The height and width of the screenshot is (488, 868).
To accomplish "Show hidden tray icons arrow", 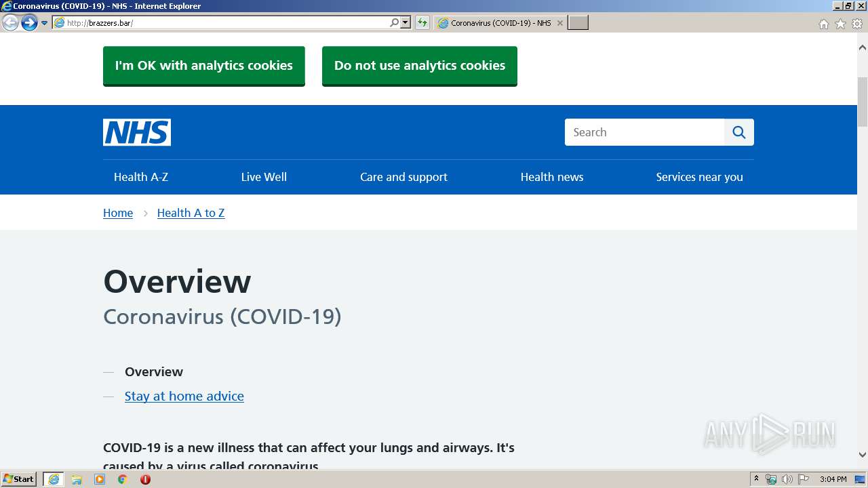I will tap(756, 479).
